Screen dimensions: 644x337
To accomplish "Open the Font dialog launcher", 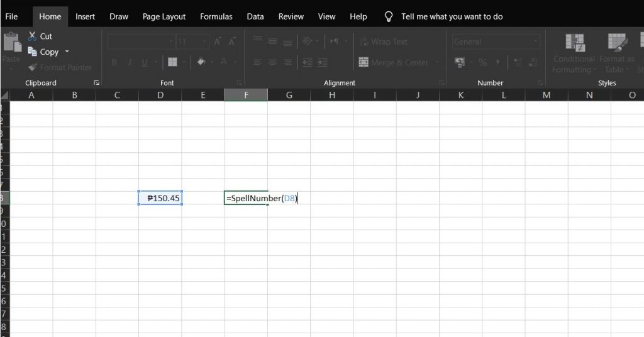I will point(240,83).
